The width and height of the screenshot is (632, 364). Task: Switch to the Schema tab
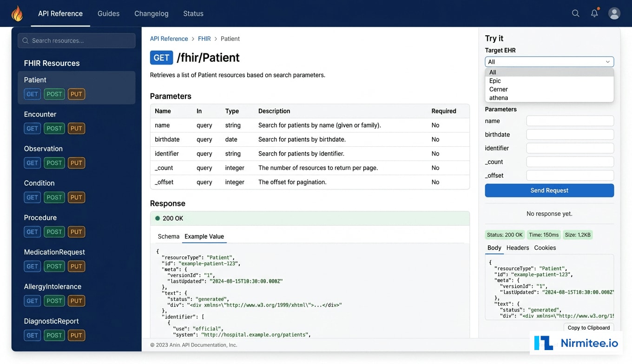point(168,236)
